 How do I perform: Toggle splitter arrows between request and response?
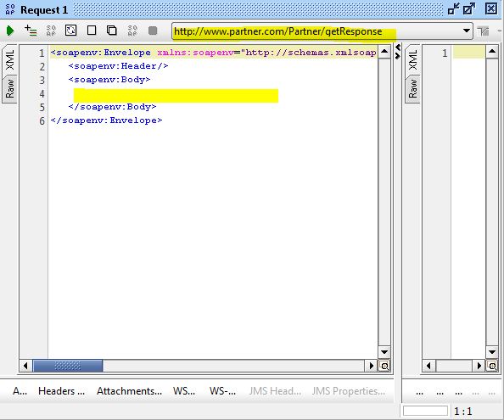click(x=398, y=52)
